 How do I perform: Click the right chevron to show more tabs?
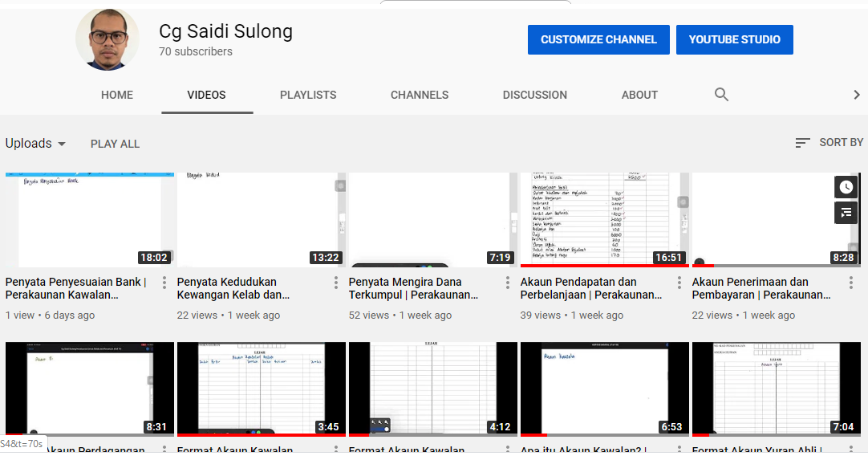pyautogui.click(x=857, y=95)
